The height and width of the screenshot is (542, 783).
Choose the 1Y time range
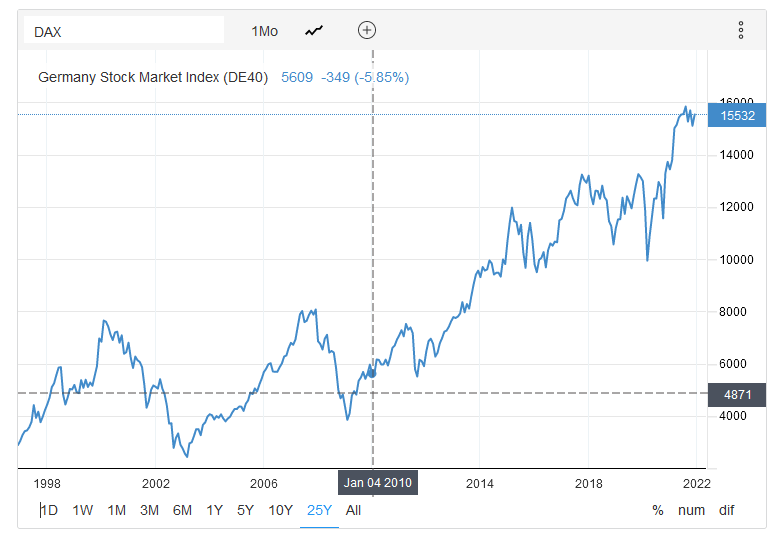[x=214, y=510]
